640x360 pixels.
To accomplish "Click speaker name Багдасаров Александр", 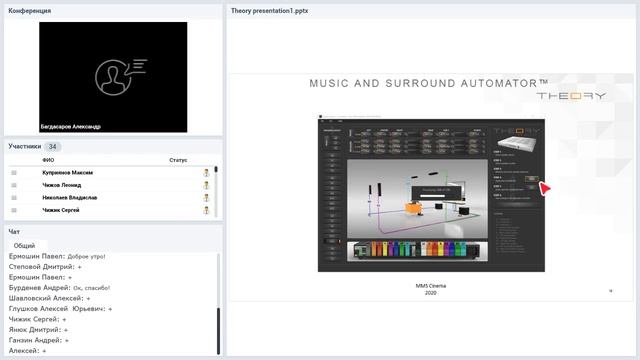I will pos(71,127).
